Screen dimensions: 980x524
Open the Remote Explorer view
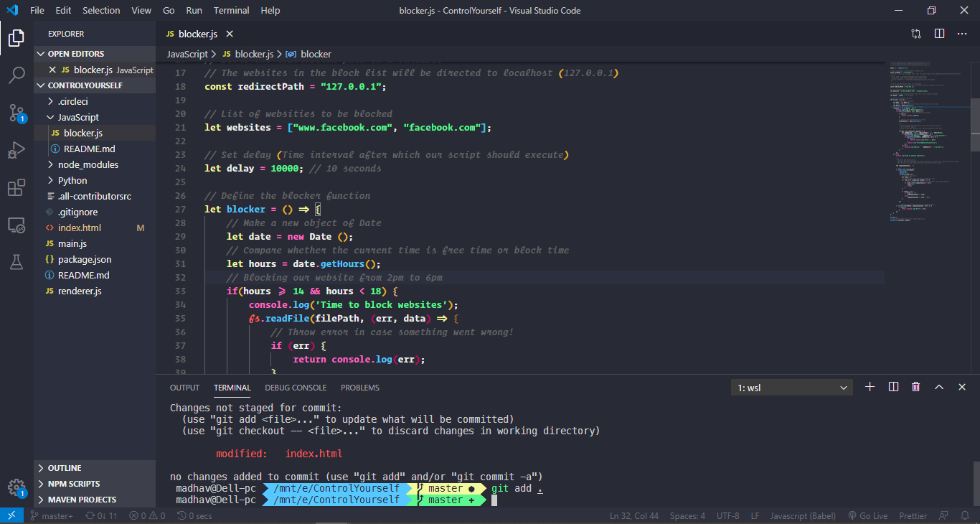(16, 225)
